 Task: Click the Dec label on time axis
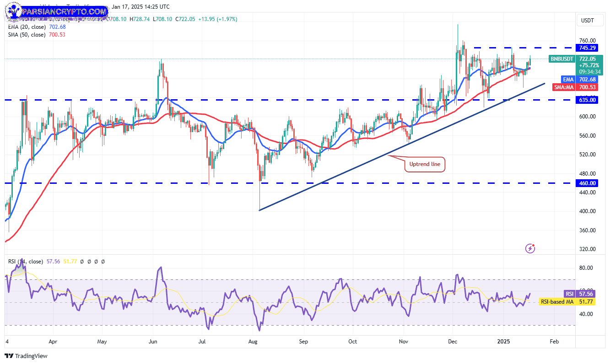[x=453, y=341]
